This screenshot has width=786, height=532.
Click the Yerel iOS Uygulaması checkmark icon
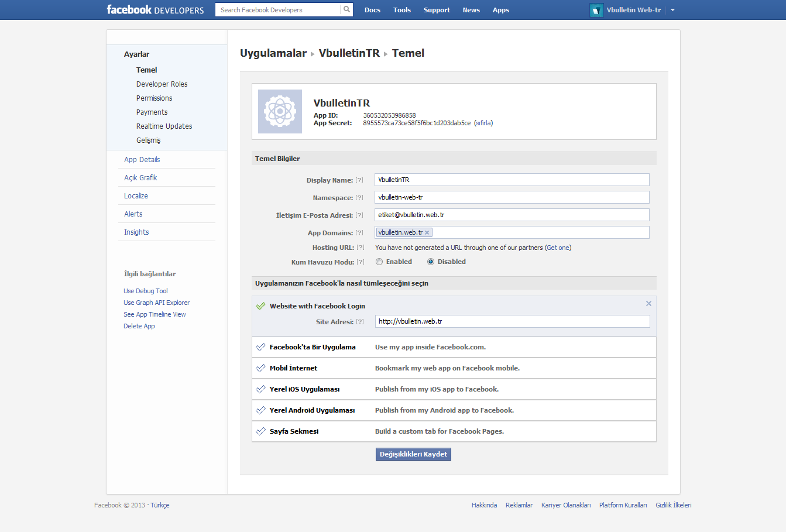(261, 389)
